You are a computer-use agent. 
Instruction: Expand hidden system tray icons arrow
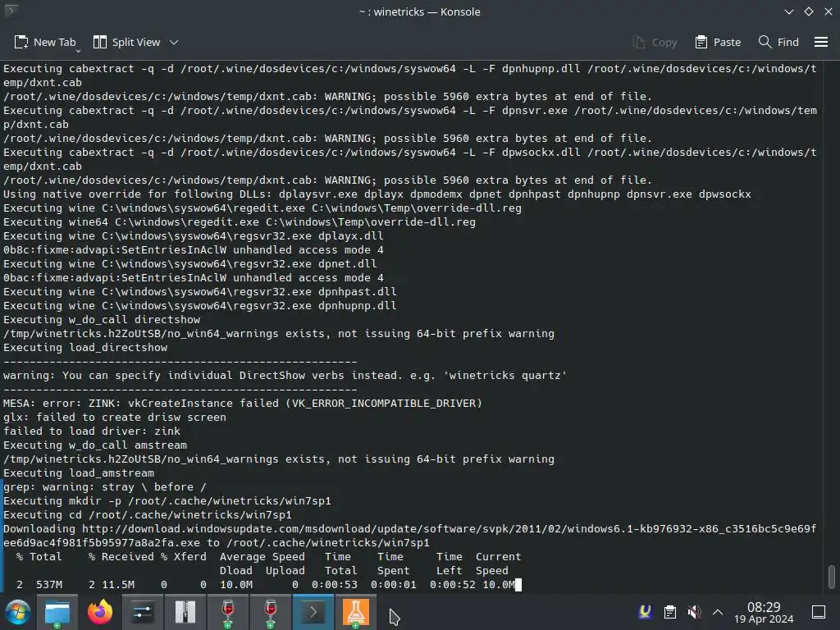718,612
